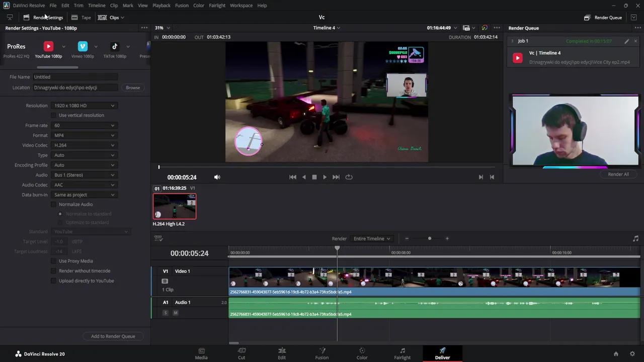
Task: Open Render Entire Timeline dropdown
Action: click(x=371, y=239)
